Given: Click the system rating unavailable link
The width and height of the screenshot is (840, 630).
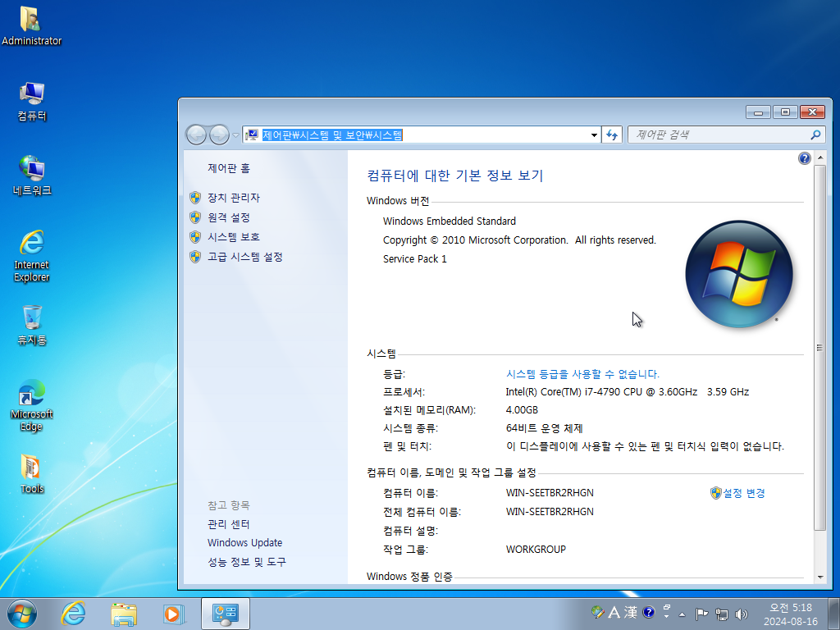Looking at the screenshot, I should pyautogui.click(x=582, y=374).
